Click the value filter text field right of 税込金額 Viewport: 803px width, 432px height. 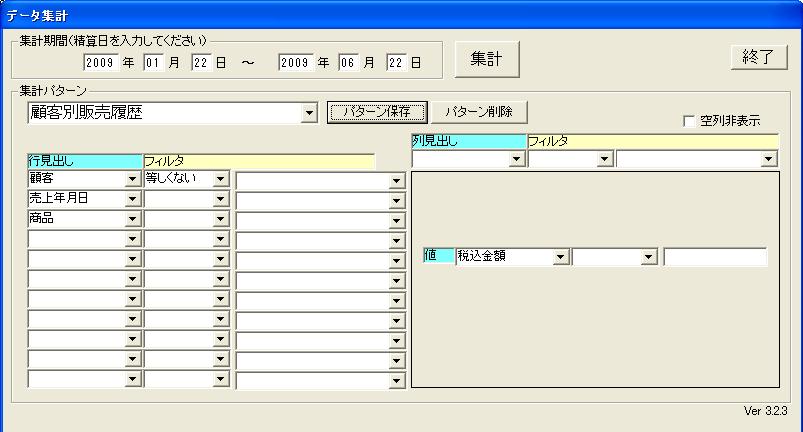tap(715, 257)
